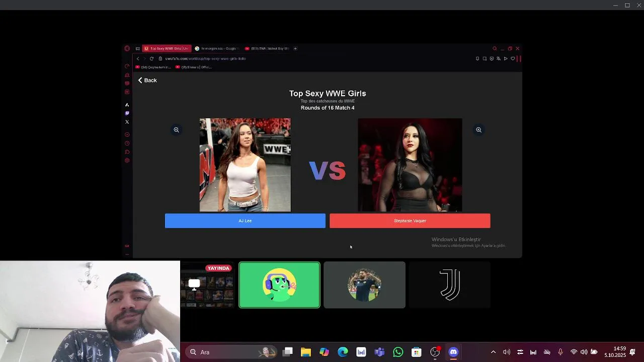The height and width of the screenshot is (362, 644).
Task: Select the YAYINDA live stream tile
Action: (207, 285)
